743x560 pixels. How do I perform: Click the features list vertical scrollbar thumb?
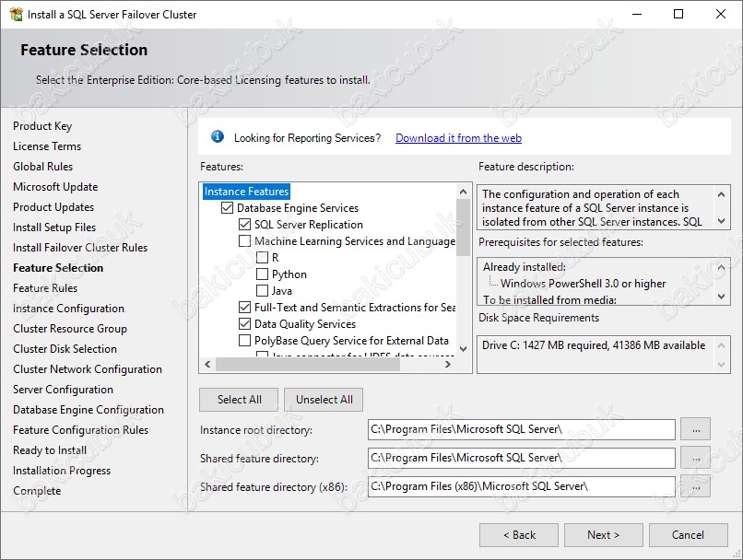pyautogui.click(x=463, y=227)
